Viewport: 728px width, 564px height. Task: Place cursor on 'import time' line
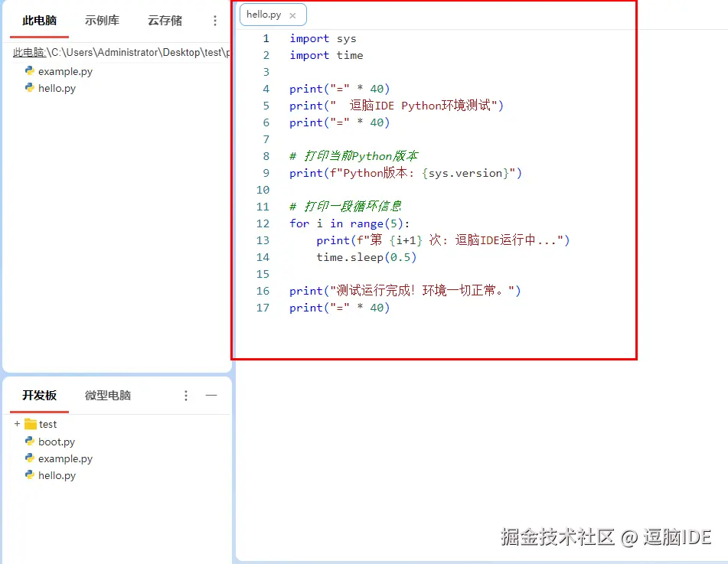coord(326,55)
